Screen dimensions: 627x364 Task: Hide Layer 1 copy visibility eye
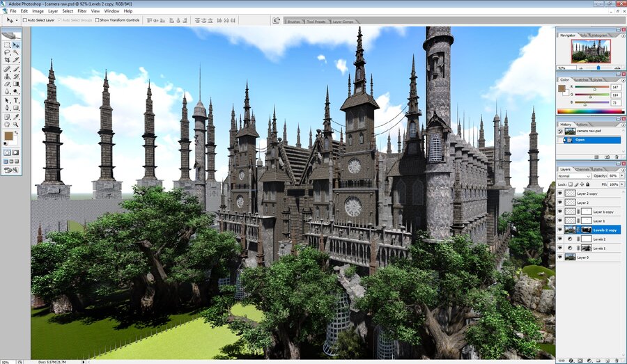pos(560,212)
